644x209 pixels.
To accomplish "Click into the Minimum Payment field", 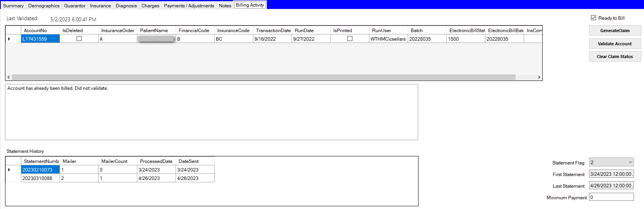I will (x=611, y=197).
